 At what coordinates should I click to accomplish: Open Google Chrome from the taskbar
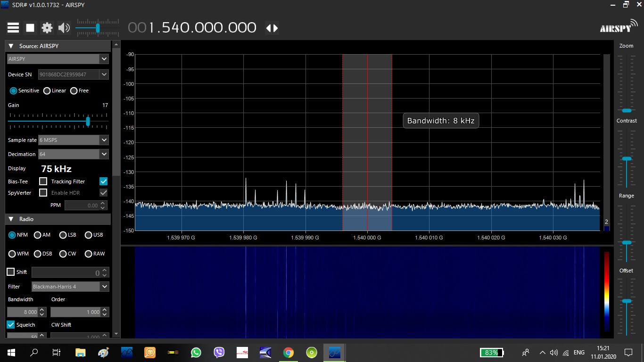[288, 352]
